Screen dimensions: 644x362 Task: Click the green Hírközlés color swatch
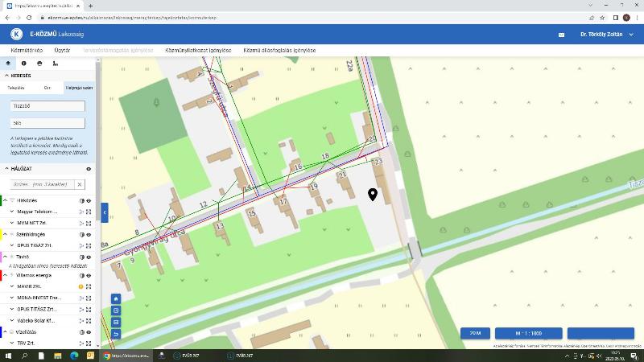click(x=1, y=200)
